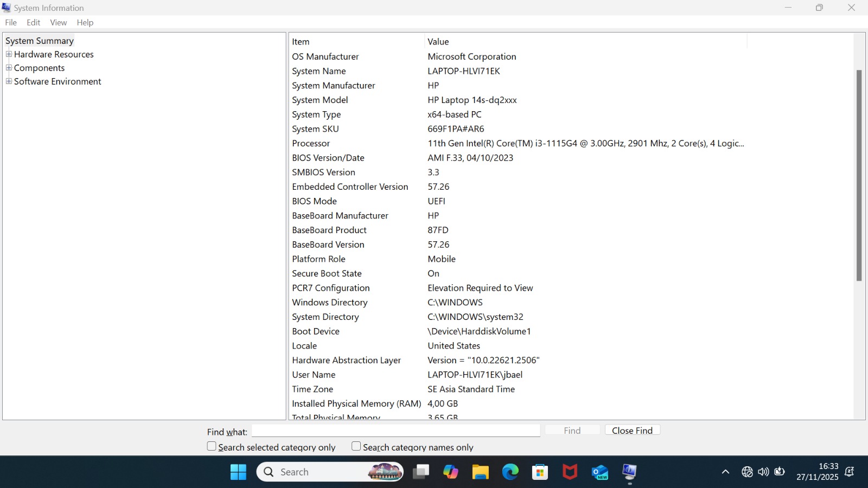Tick 'Search category names only' checkbox
The width and height of the screenshot is (868, 488).
(x=356, y=446)
